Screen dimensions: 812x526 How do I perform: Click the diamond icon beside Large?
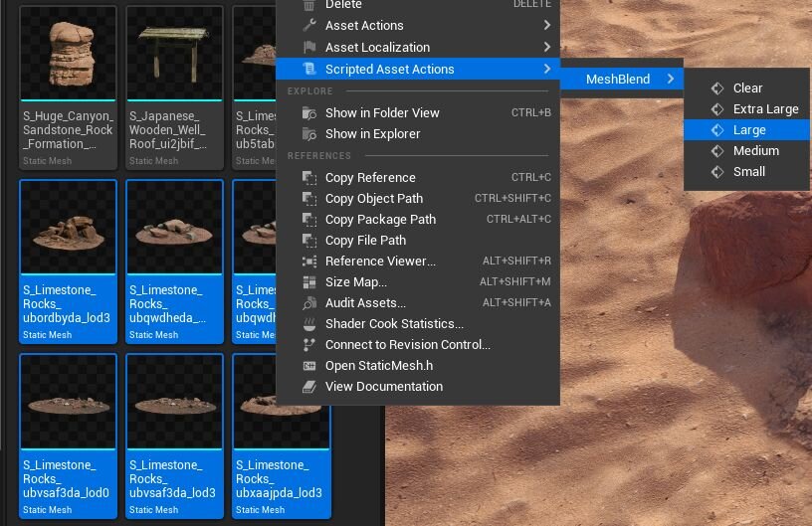717,130
